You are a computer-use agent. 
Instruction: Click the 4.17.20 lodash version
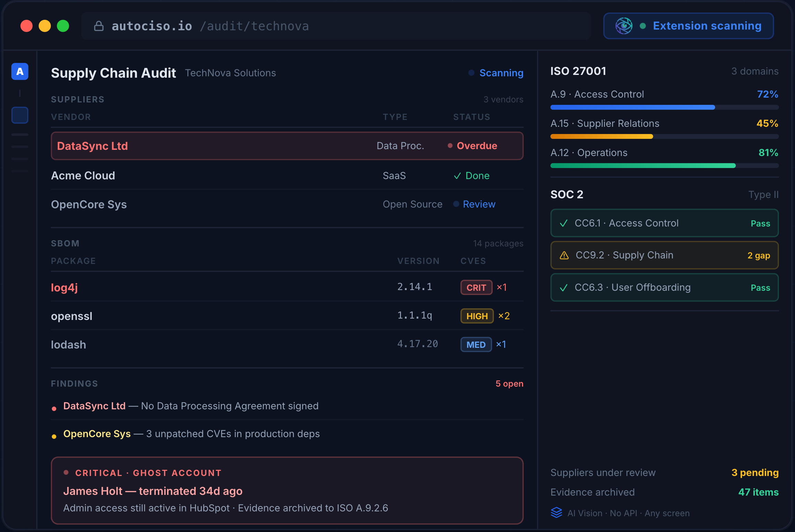[417, 344]
